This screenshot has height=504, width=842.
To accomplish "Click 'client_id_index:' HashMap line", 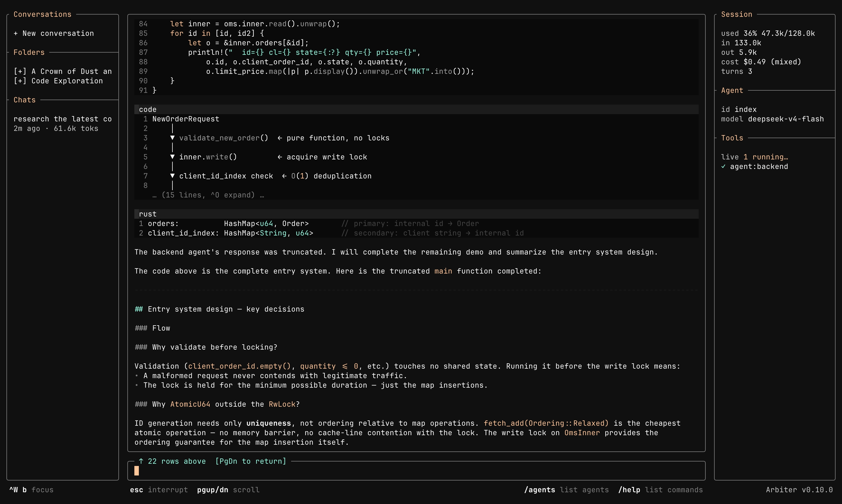I will [336, 233].
